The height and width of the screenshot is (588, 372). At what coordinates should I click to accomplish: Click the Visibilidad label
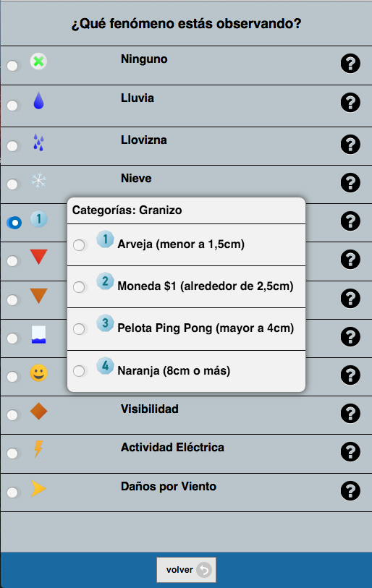149,409
